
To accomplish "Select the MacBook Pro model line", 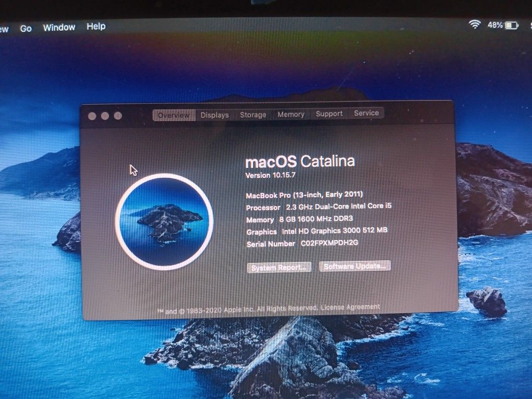I will 305,195.
